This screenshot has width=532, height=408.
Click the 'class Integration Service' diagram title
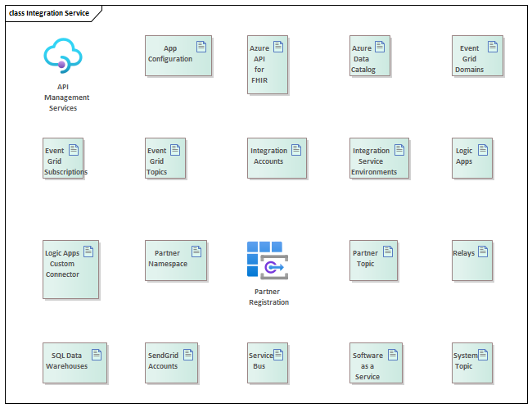(x=49, y=13)
